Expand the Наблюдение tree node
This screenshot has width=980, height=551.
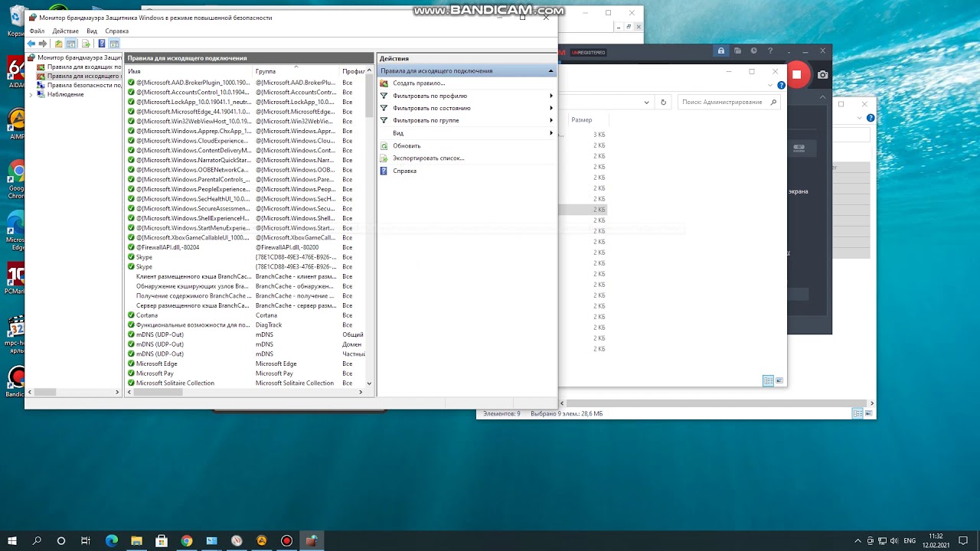click(31, 94)
